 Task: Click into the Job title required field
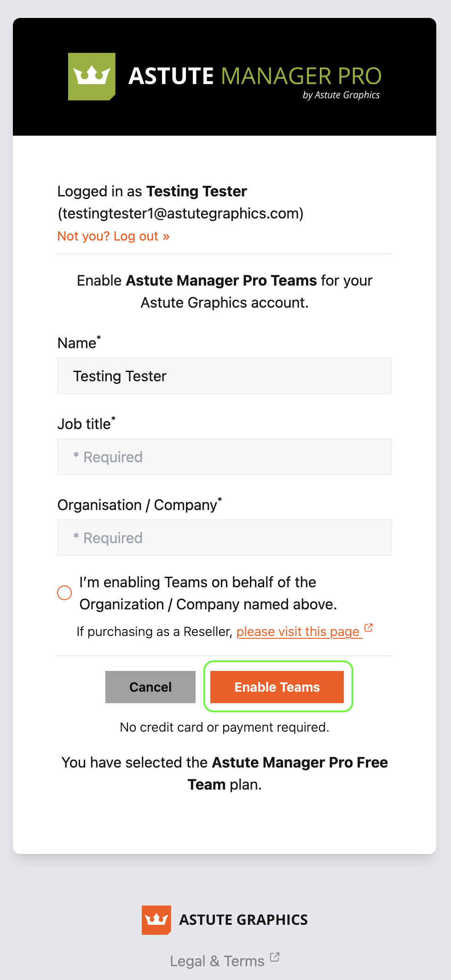225,457
